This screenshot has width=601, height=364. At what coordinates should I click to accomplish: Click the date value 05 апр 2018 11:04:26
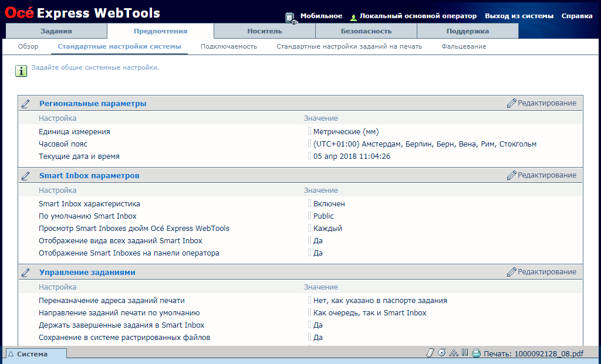point(352,156)
